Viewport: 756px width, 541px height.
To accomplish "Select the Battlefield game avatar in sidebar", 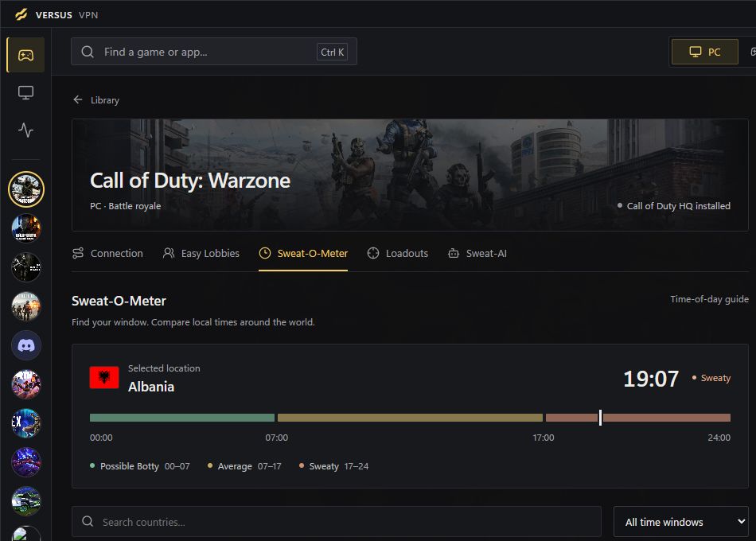I will [x=26, y=306].
